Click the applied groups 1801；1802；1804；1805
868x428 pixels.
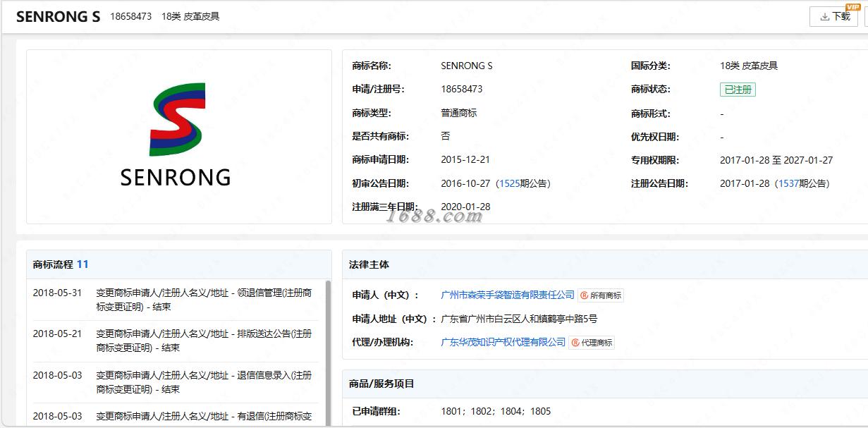click(496, 411)
